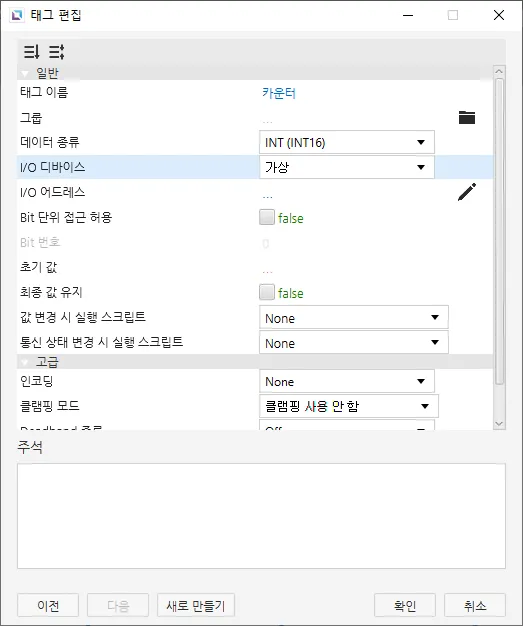Open the group folder browse icon
Image resolution: width=523 pixels, height=626 pixels.
pyautogui.click(x=467, y=117)
